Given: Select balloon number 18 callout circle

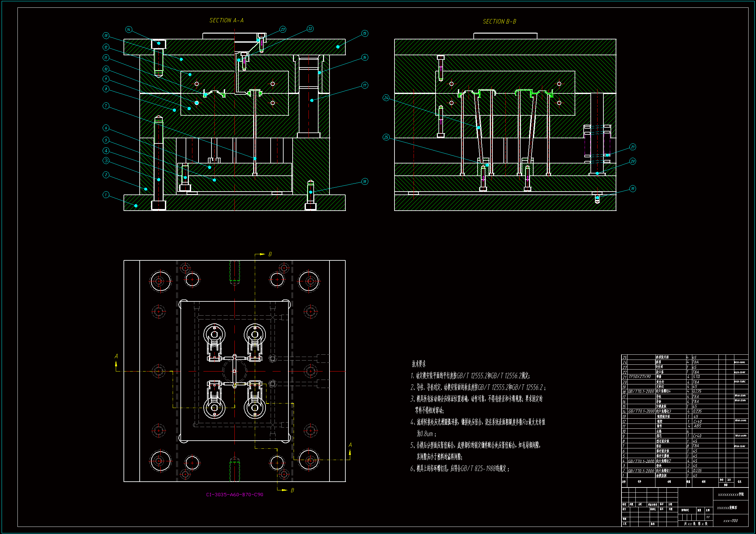Looking at the screenshot, I should coord(364,181).
